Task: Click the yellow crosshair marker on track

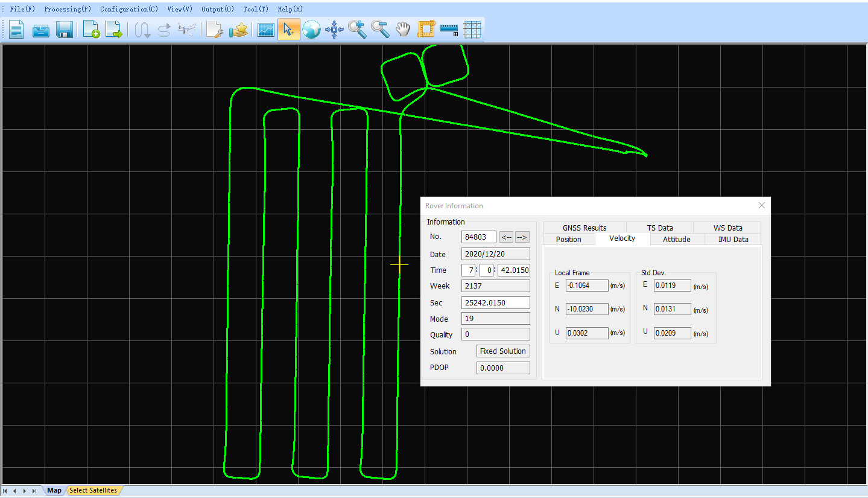Action: [x=399, y=264]
